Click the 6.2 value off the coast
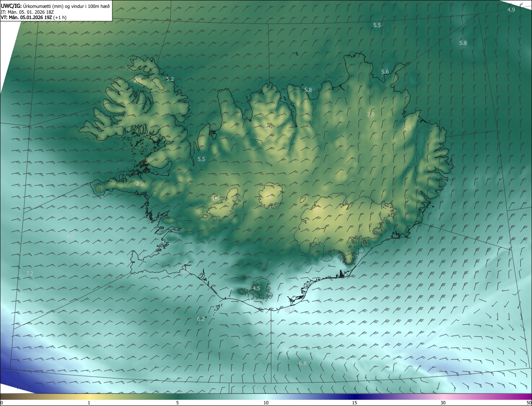This screenshot has width=532, height=406. 201,319
